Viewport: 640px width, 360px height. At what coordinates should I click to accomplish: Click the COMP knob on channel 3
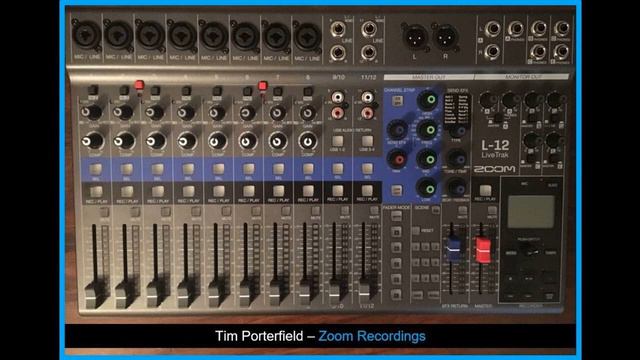coord(156,141)
